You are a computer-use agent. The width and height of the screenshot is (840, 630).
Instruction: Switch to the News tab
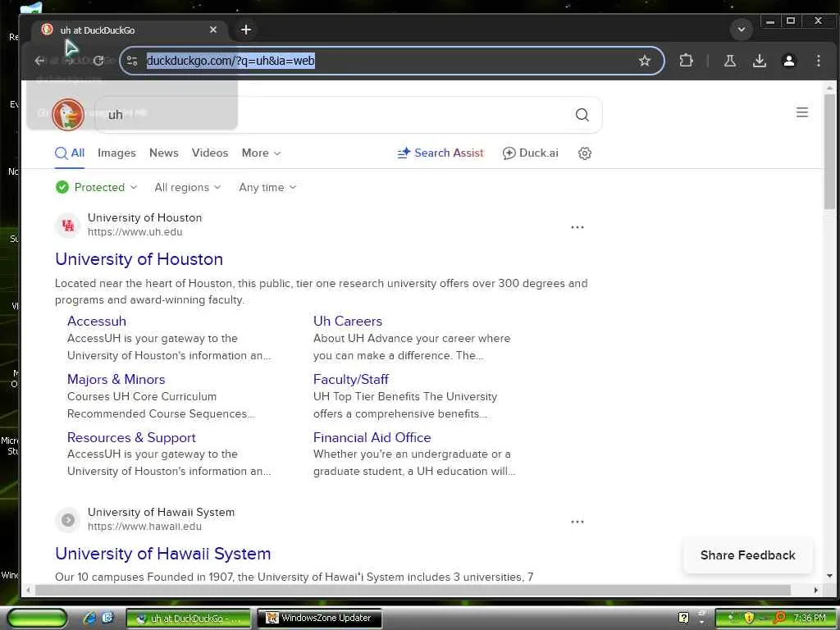pyautogui.click(x=164, y=153)
